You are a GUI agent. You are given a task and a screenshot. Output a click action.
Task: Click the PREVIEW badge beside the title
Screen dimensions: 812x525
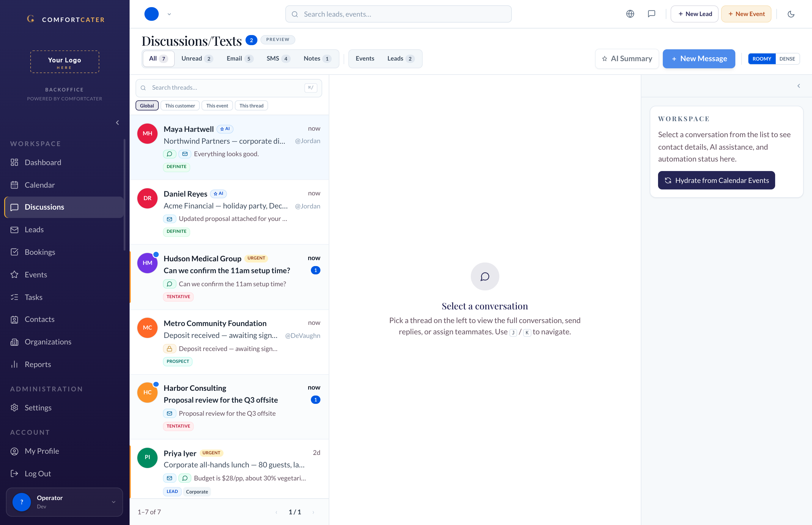pyautogui.click(x=278, y=39)
